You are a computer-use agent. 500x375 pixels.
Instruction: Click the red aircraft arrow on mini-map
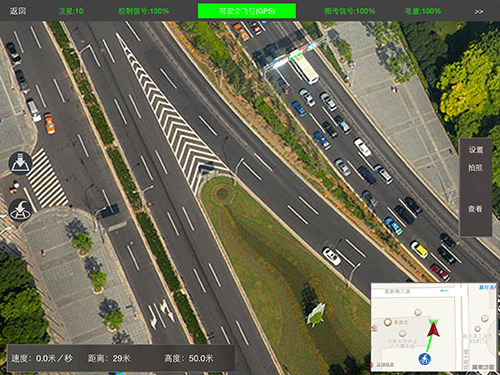(433, 330)
